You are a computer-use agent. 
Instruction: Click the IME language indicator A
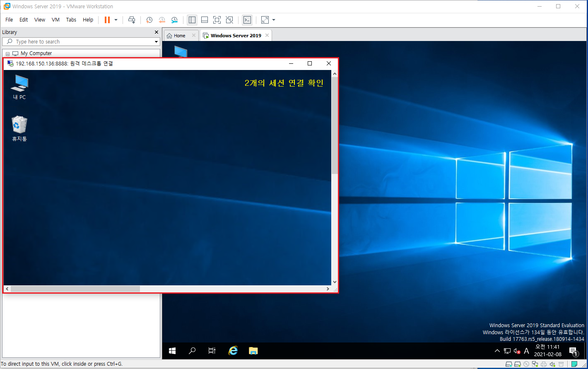tap(527, 351)
